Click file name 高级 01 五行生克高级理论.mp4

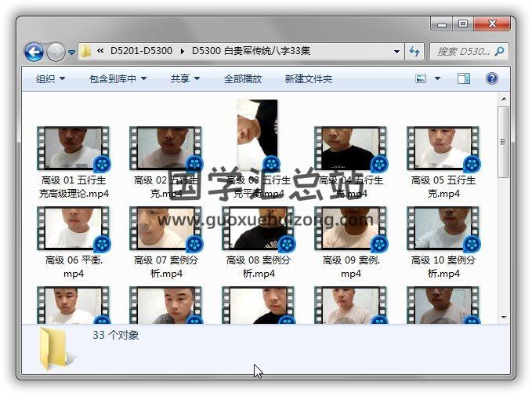pyautogui.click(x=74, y=187)
